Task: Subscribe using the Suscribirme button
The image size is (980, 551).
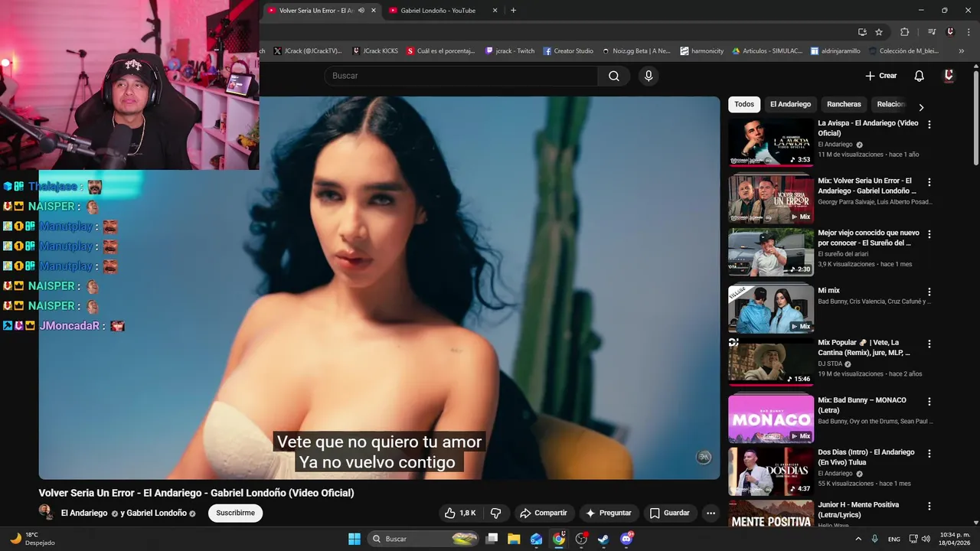Action: click(235, 513)
